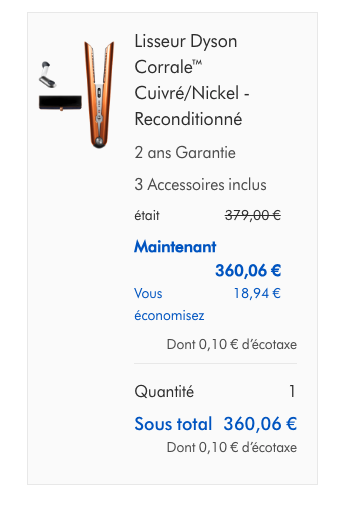Click the quantity value 1
Screen dimensions: 364x514
pos(292,391)
